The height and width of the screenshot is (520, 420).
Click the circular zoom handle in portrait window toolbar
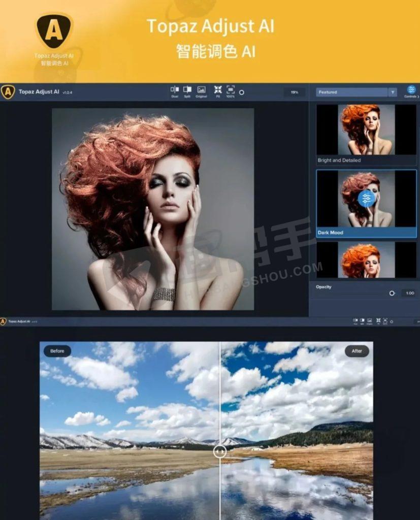coord(242,92)
